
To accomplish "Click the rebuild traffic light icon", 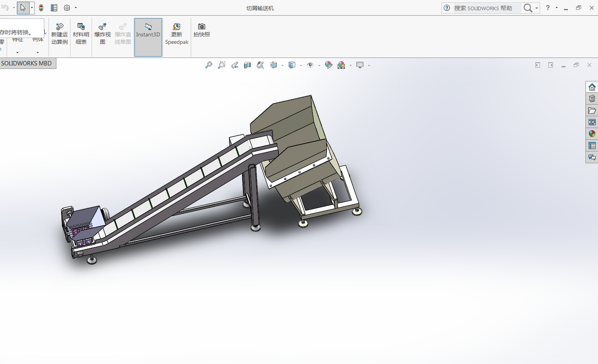I will [x=41, y=8].
